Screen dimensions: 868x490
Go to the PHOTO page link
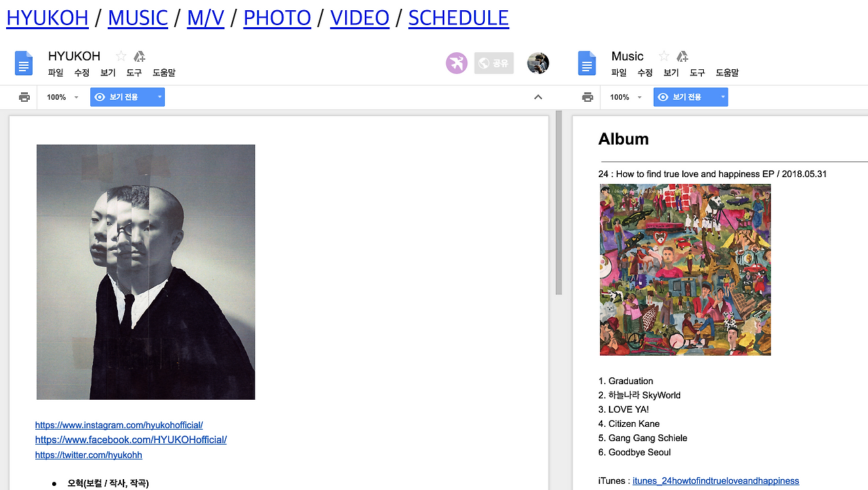click(277, 18)
